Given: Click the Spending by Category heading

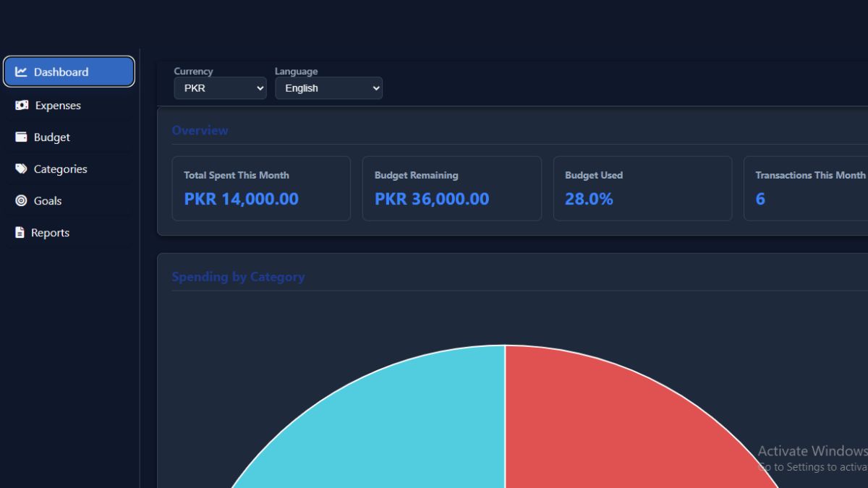Looking at the screenshot, I should pos(239,277).
